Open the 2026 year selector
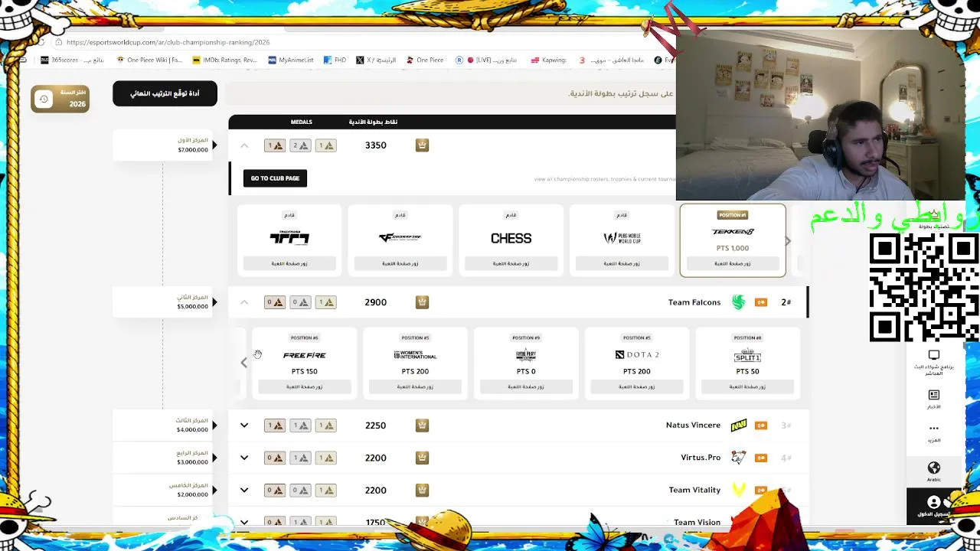 pos(60,99)
